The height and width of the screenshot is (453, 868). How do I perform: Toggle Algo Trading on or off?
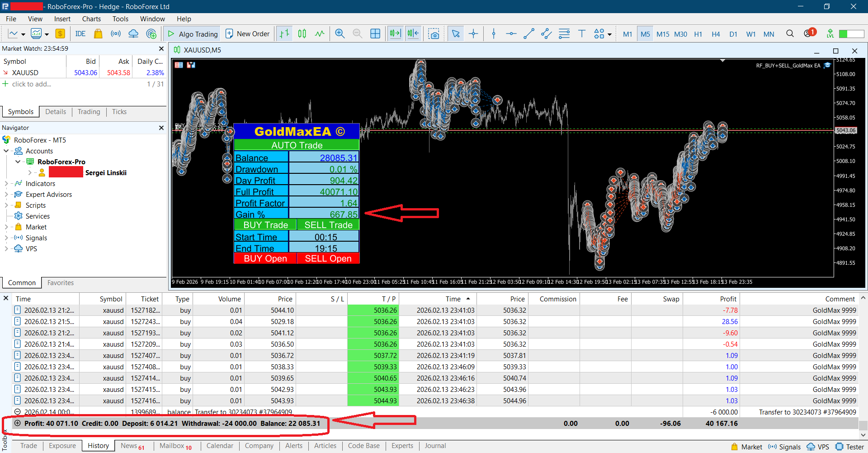[193, 34]
